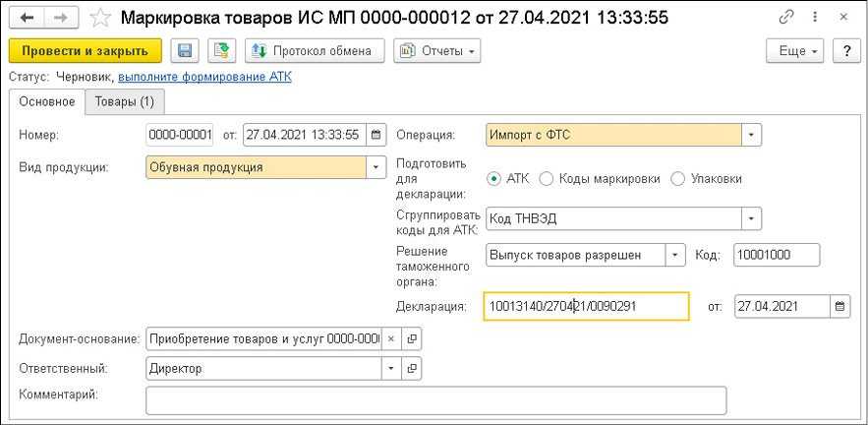Open calendar picker for declaration date

[x=839, y=306]
